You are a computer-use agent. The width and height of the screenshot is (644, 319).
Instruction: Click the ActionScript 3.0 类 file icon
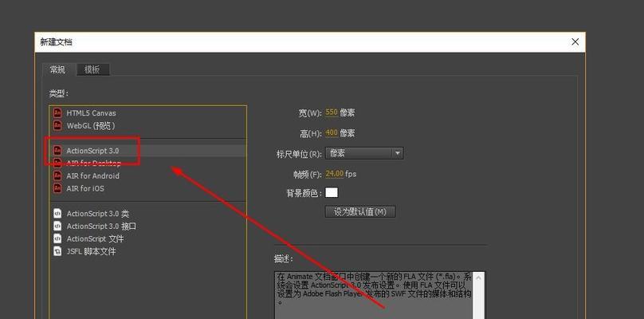[57, 214]
